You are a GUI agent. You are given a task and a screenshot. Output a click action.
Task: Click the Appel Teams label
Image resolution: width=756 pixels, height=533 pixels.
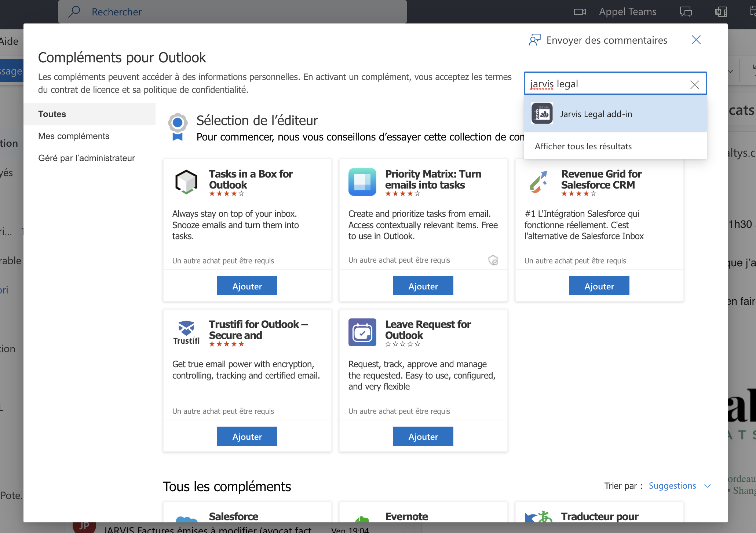click(628, 12)
